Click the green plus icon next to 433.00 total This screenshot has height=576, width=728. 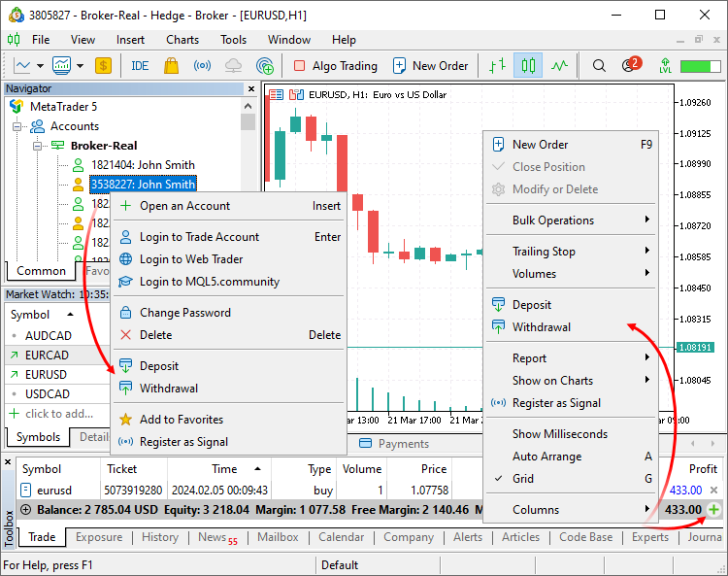pyautogui.click(x=713, y=510)
